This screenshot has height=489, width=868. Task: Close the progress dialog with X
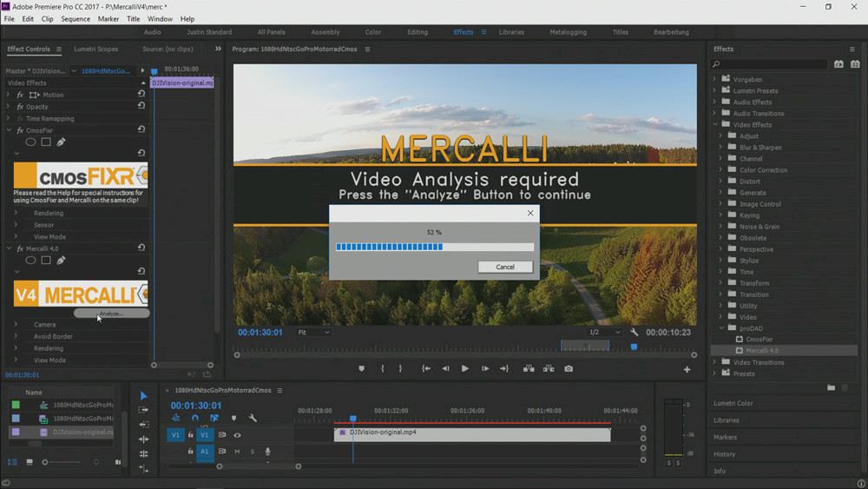click(530, 213)
